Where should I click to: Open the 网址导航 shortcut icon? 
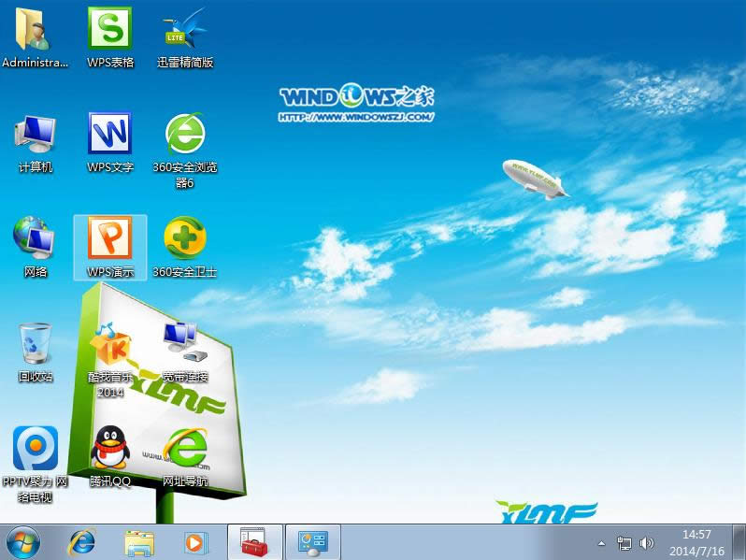[185, 449]
